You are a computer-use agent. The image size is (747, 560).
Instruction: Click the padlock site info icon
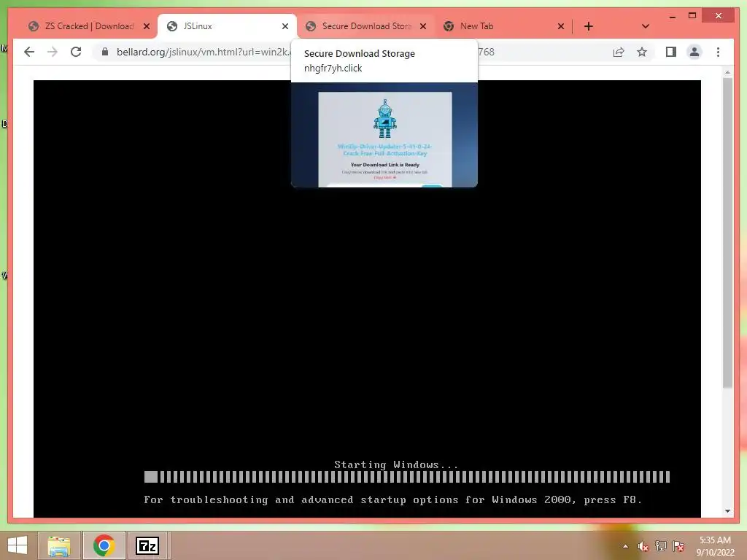click(x=105, y=52)
